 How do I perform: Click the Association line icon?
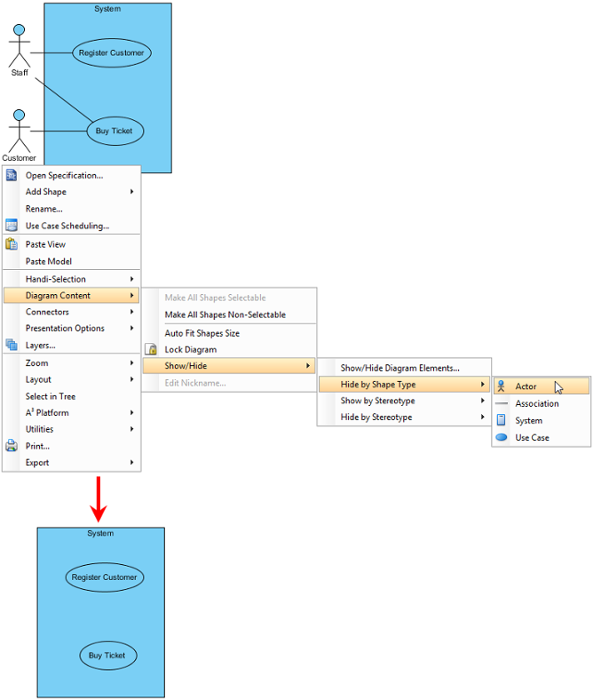click(x=502, y=403)
